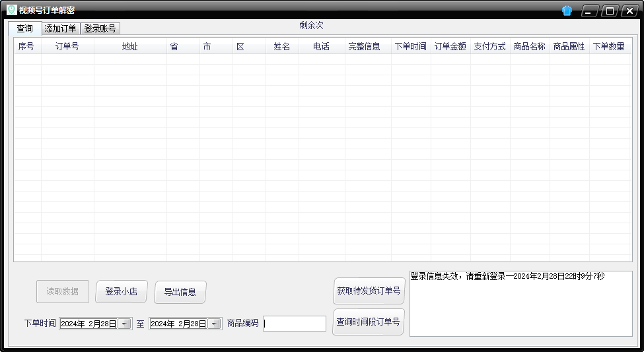Click the 查询时间段订单号 button
Screen dimensions: 644x352
pos(369,322)
